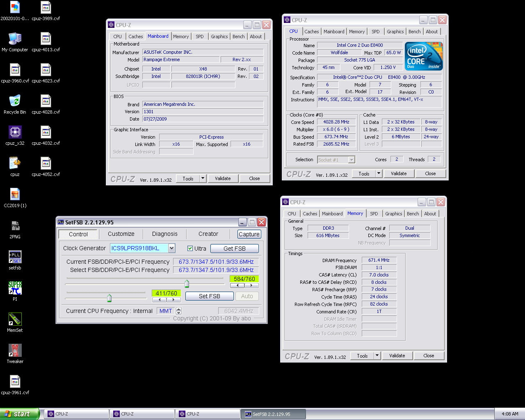Click the Intel Core 2 Duo logo
Viewport: 525px width, 420px height.
tap(424, 56)
